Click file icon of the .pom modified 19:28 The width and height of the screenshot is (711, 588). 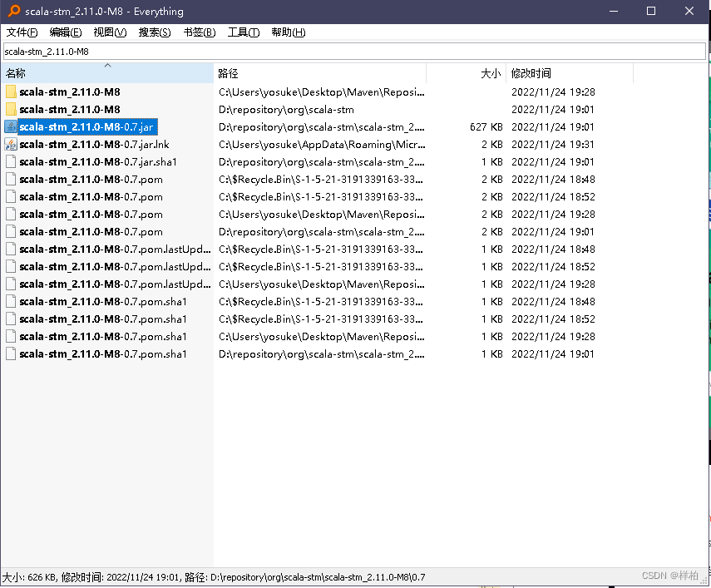pyautogui.click(x=11, y=214)
